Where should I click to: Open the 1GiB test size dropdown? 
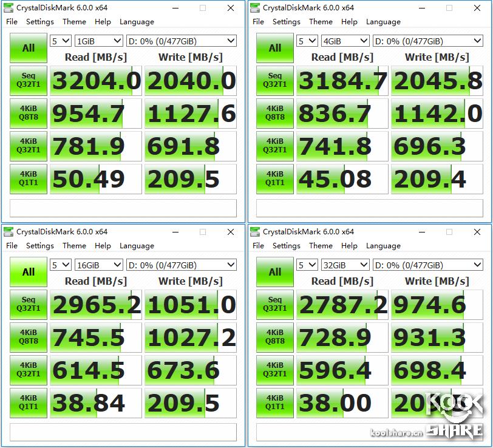98,41
